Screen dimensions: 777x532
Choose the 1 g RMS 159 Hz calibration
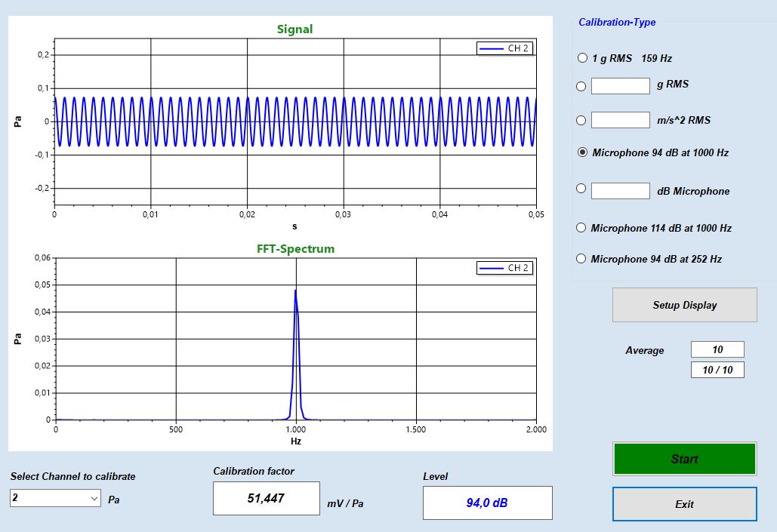(x=581, y=57)
